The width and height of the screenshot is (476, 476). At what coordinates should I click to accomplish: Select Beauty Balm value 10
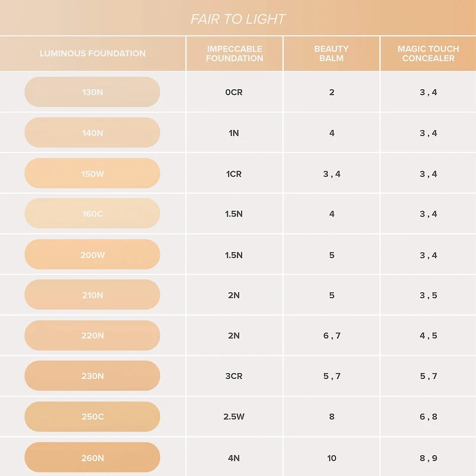click(331, 458)
